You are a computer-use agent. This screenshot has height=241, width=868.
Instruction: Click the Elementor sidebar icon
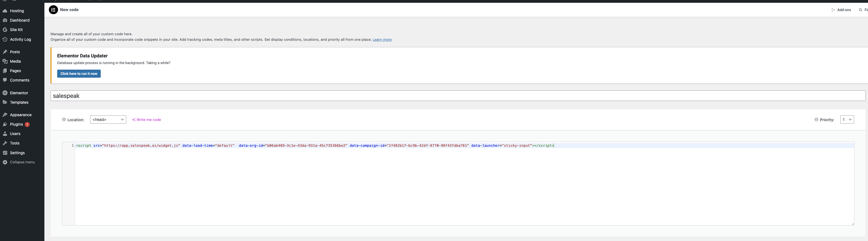click(x=5, y=93)
